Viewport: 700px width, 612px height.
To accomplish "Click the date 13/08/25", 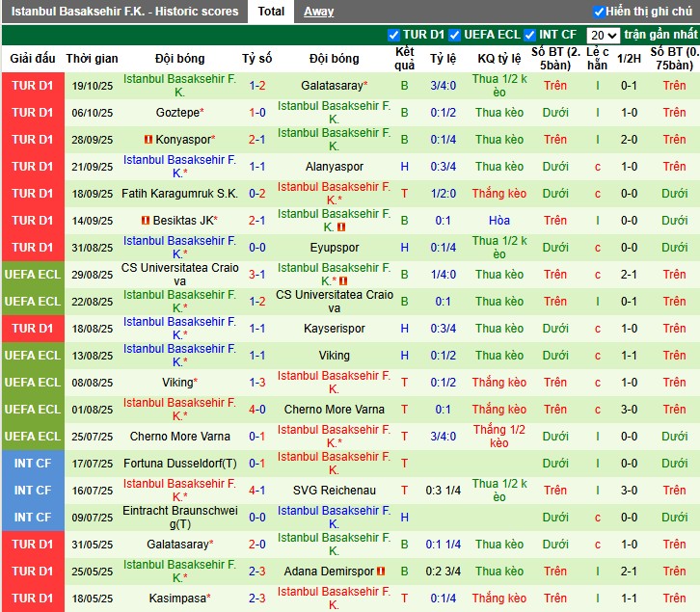I will click(92, 356).
